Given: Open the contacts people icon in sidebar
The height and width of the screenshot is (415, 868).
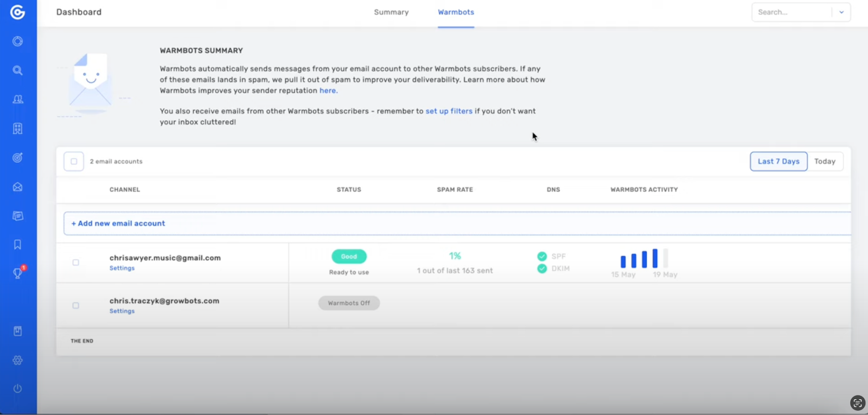Looking at the screenshot, I should click(18, 99).
